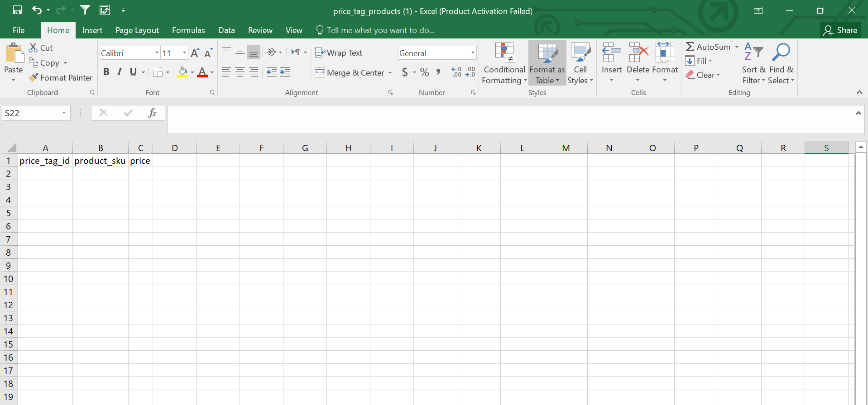Switch to the Insert tab
868x405 pixels.
pos(92,30)
